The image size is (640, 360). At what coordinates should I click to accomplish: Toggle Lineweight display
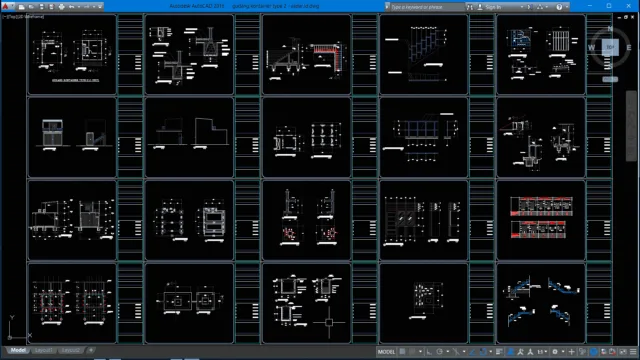499,351
